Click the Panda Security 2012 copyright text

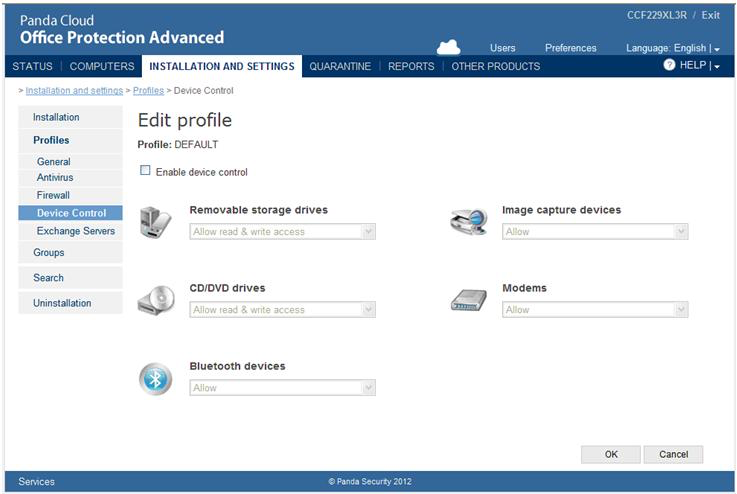pos(370,481)
